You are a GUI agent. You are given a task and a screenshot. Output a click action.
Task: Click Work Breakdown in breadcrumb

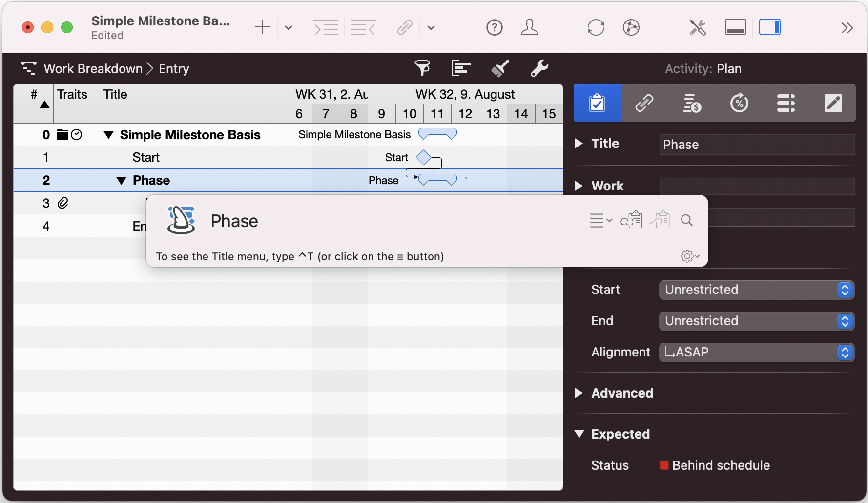pos(93,69)
